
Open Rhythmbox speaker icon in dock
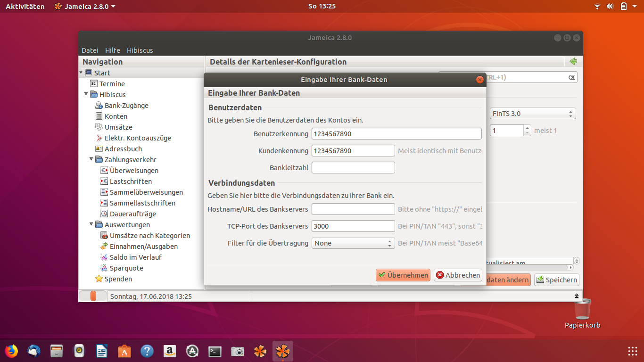(79, 351)
